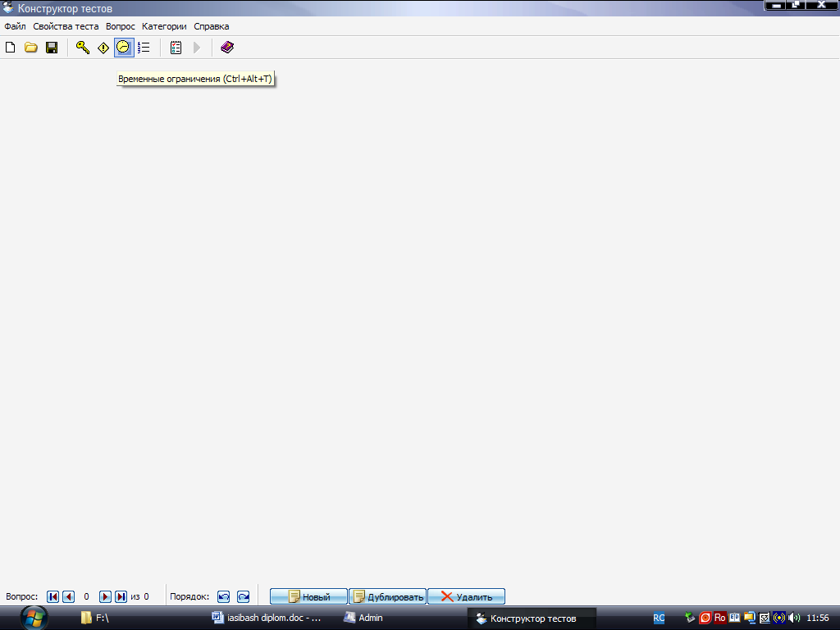Switch to the F:\ taskbar folder window

pos(95,618)
